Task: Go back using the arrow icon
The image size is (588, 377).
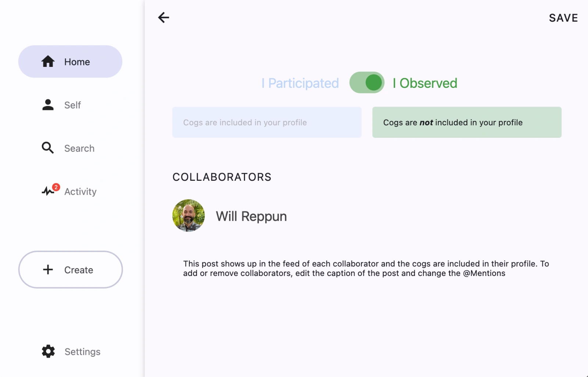Action: [x=163, y=17]
